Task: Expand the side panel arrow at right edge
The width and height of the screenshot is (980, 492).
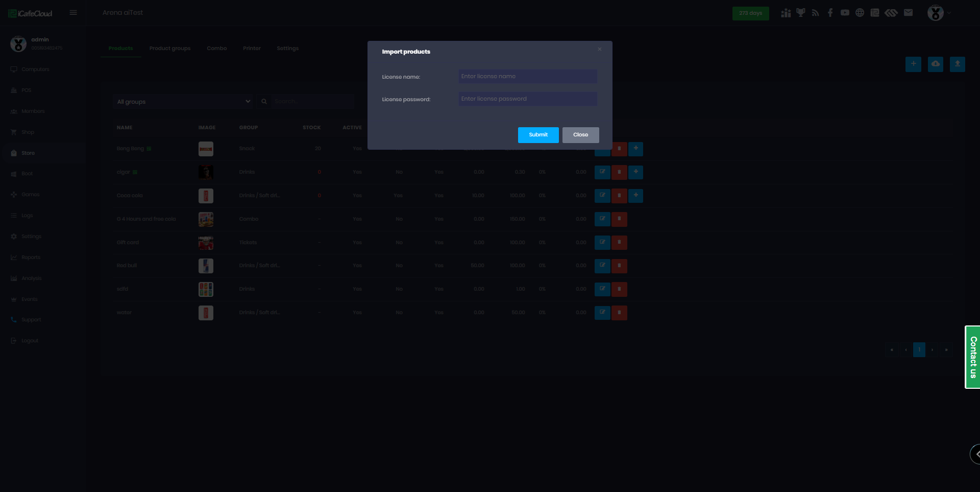Action: [x=975, y=454]
